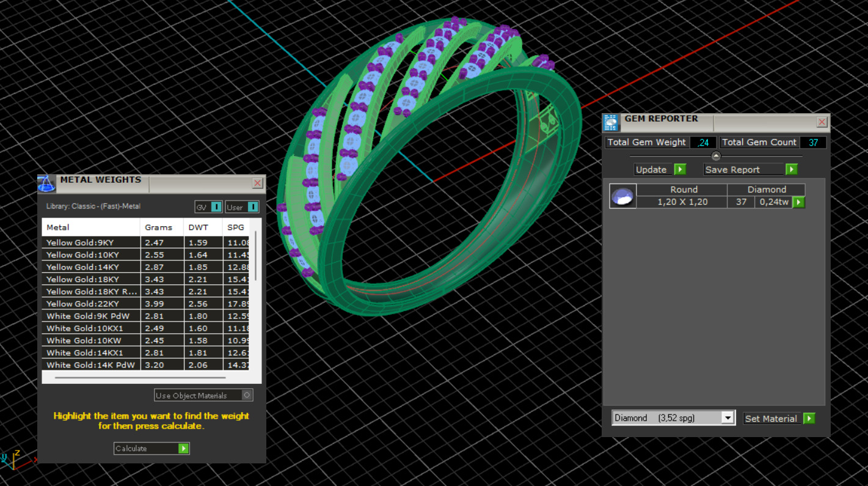Screen dimensions: 868x486
Task: Click the Gem Reporter divider slider handle
Action: 716,156
